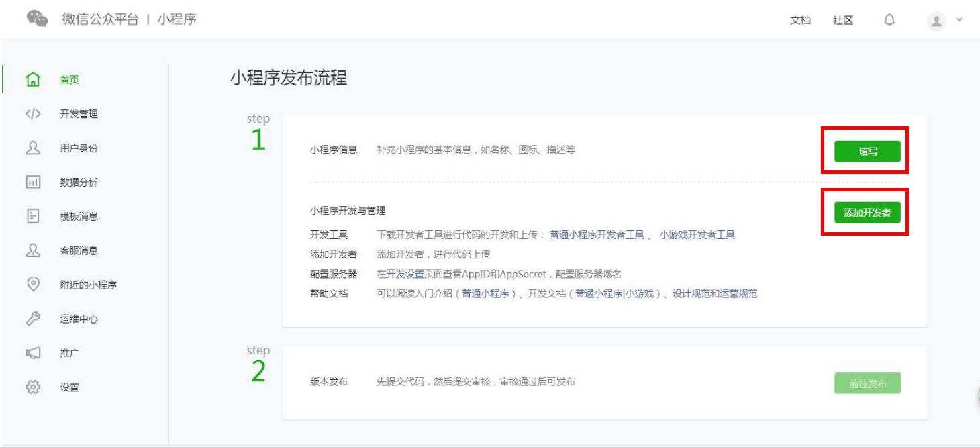
Task: Open the 小游戏开发者工具 download link
Action: (x=697, y=235)
